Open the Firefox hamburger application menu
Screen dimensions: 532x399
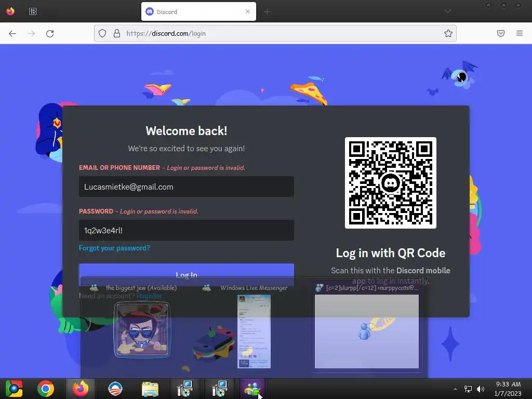pos(520,33)
